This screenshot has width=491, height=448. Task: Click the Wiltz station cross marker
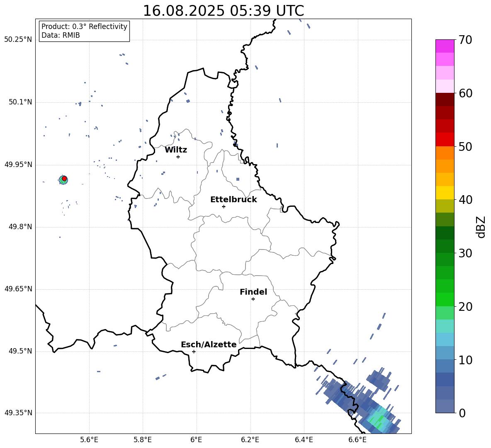[178, 157]
